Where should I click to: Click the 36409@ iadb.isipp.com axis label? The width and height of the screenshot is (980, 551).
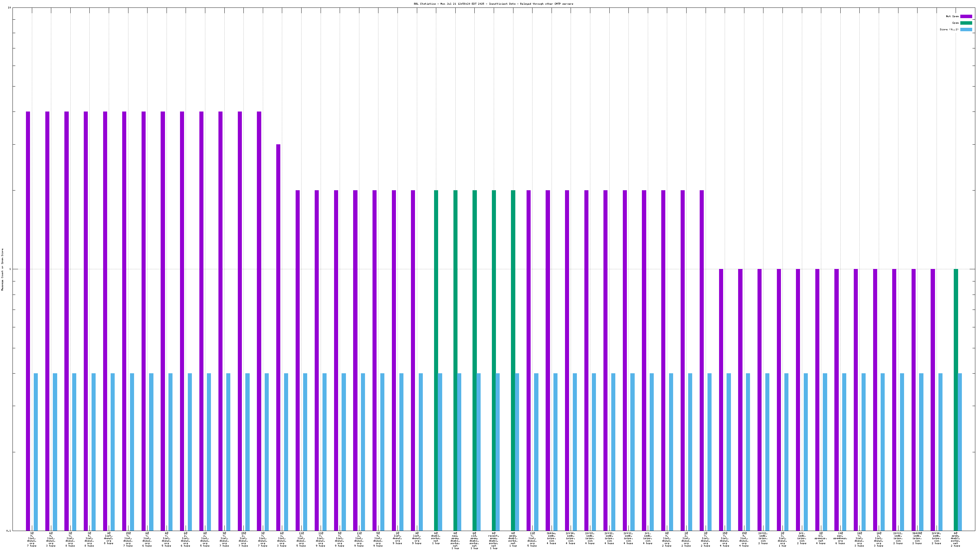coord(917,539)
